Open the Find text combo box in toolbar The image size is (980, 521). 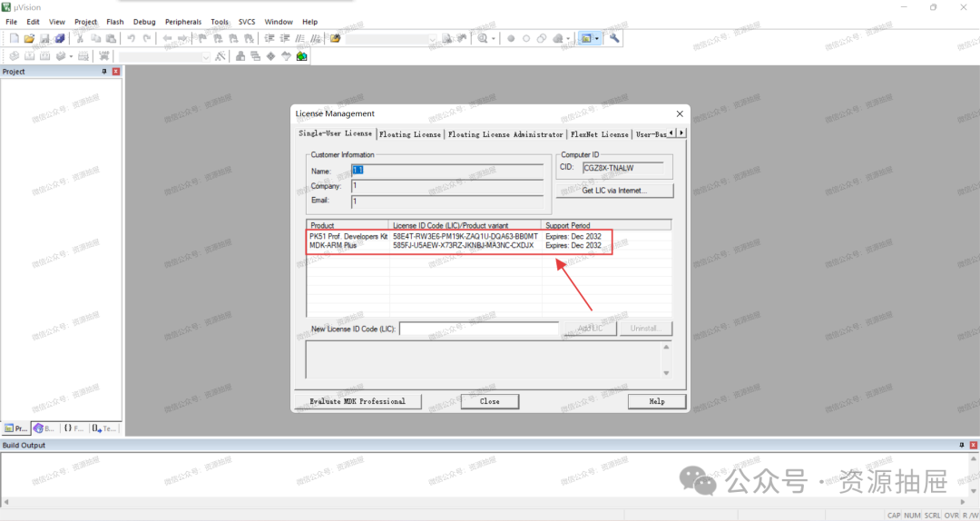pyautogui.click(x=391, y=39)
